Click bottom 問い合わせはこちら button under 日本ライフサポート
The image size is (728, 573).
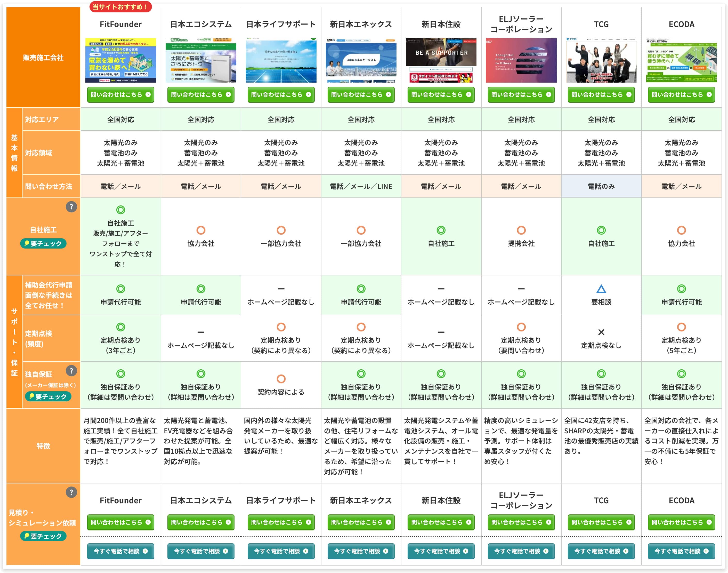(x=281, y=522)
